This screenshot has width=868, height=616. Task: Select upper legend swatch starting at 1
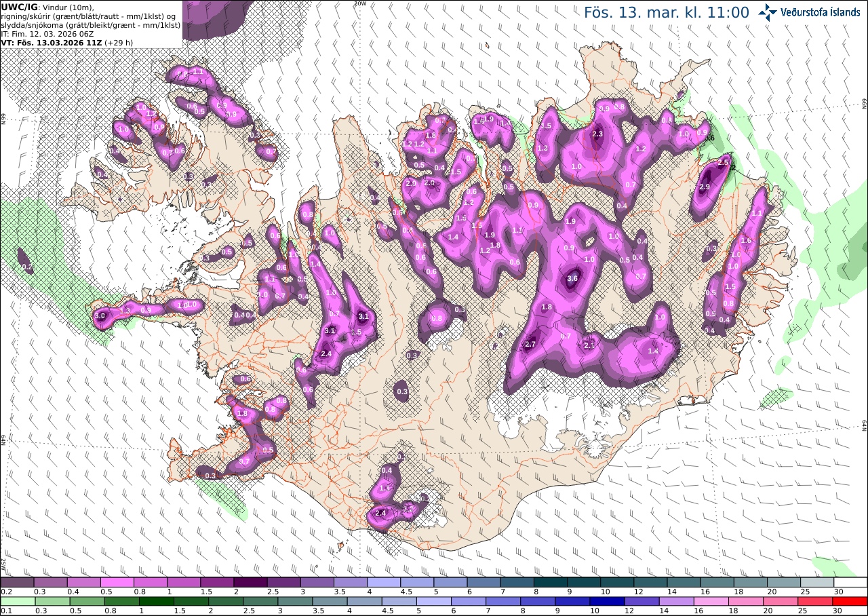184,582
